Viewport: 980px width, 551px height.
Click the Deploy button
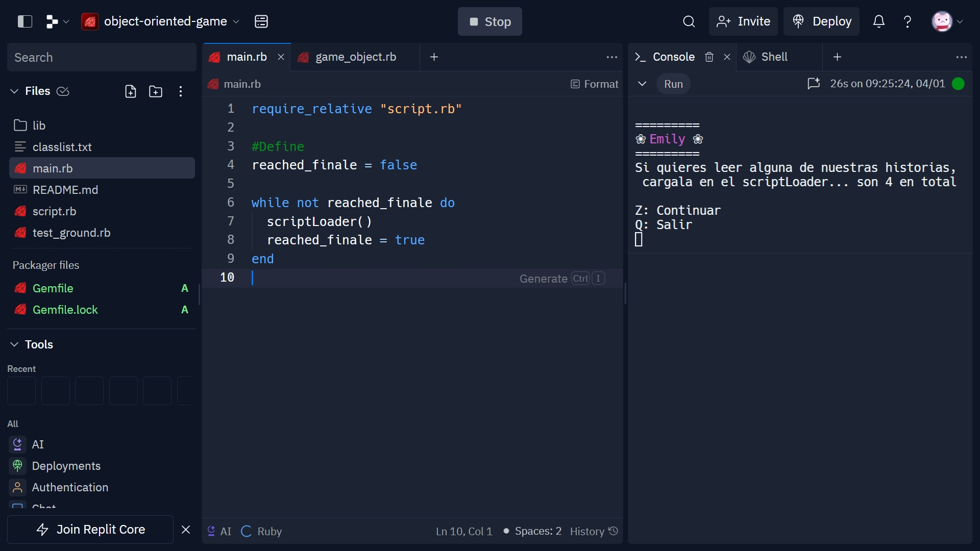point(821,21)
